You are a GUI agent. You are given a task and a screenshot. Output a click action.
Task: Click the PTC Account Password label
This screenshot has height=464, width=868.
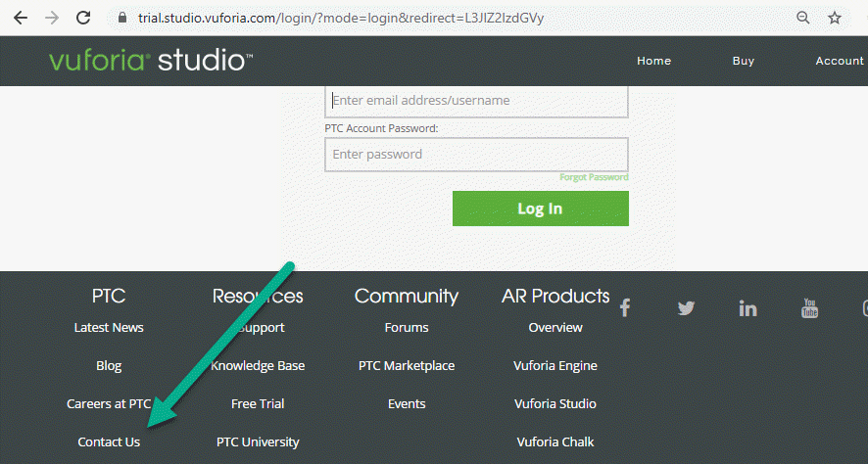381,128
